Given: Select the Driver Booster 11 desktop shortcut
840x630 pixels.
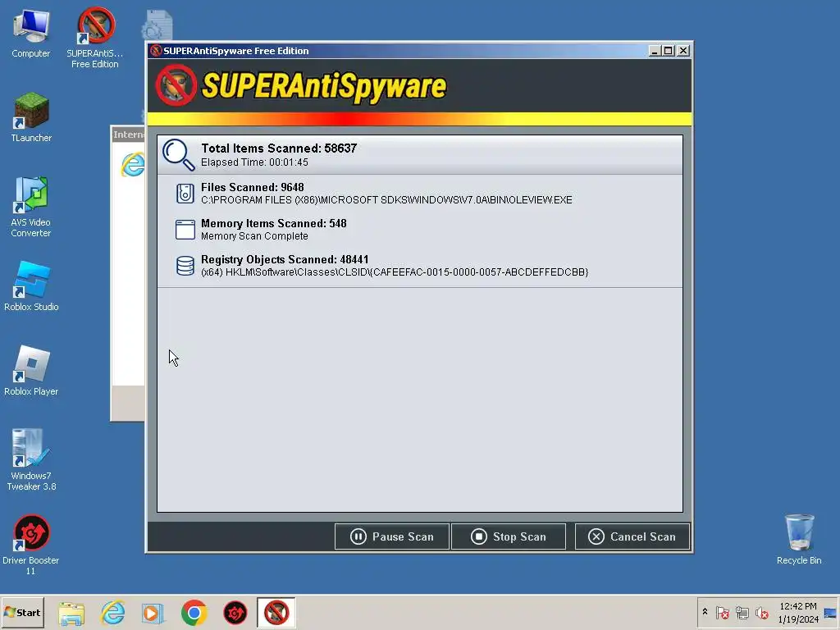Looking at the screenshot, I should (x=31, y=545).
